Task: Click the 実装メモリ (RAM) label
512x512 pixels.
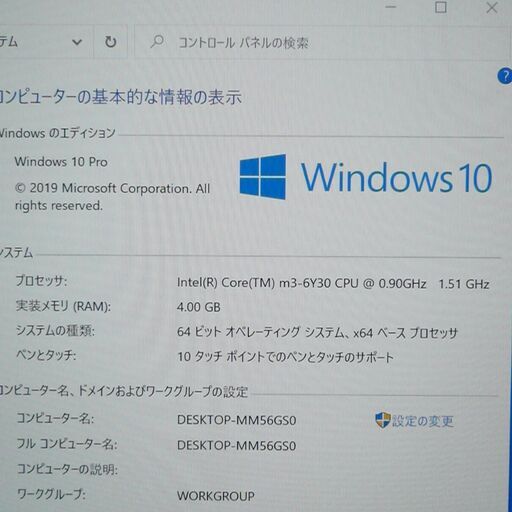Action: [x=63, y=306]
